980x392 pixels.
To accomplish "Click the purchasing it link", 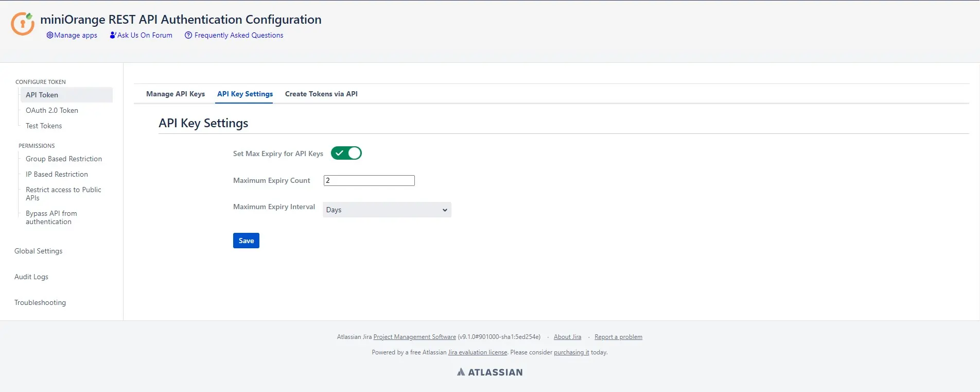I will pyautogui.click(x=571, y=352).
